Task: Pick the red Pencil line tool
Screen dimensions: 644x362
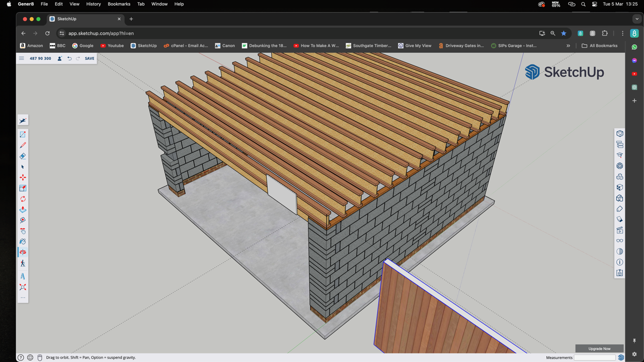Action: 23,145
